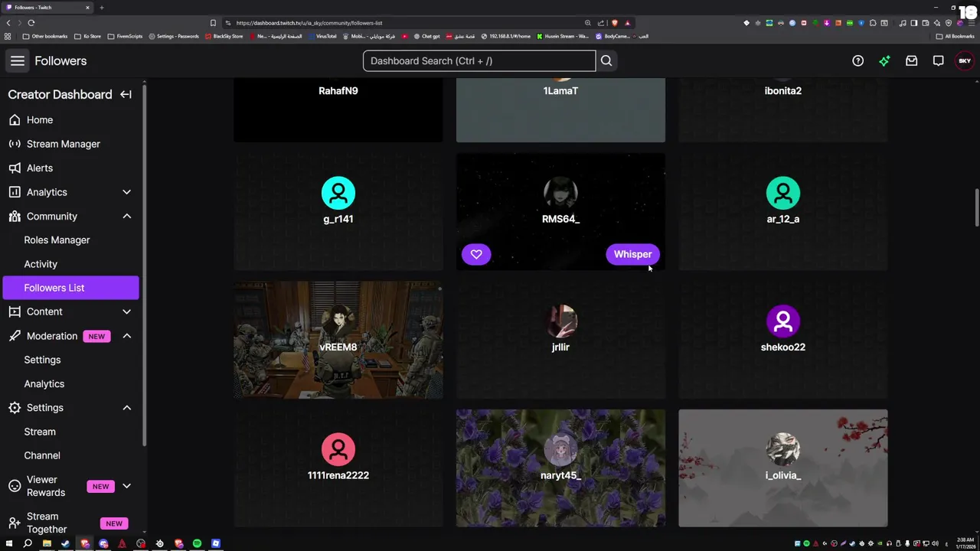The image size is (980, 551).
Task: Open the notifications inbox icon
Action: click(x=911, y=61)
